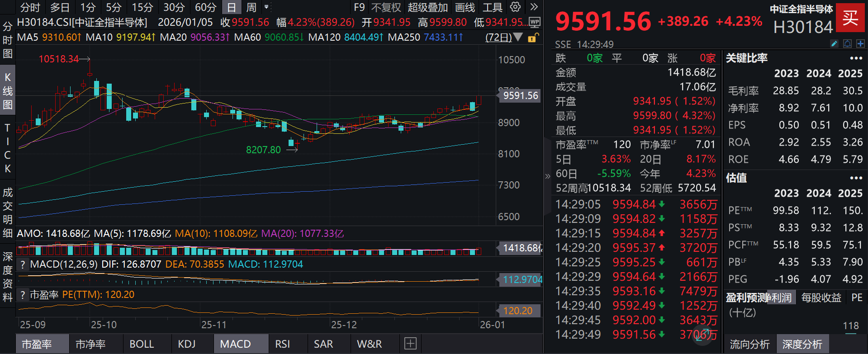Viewport: 868px width, 354px height.
Task: Switch to the 深度分析 tab
Action: tap(802, 345)
